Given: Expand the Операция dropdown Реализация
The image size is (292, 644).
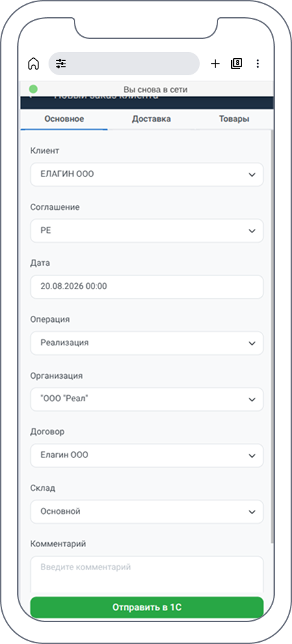Looking at the screenshot, I should pyautogui.click(x=146, y=343).
